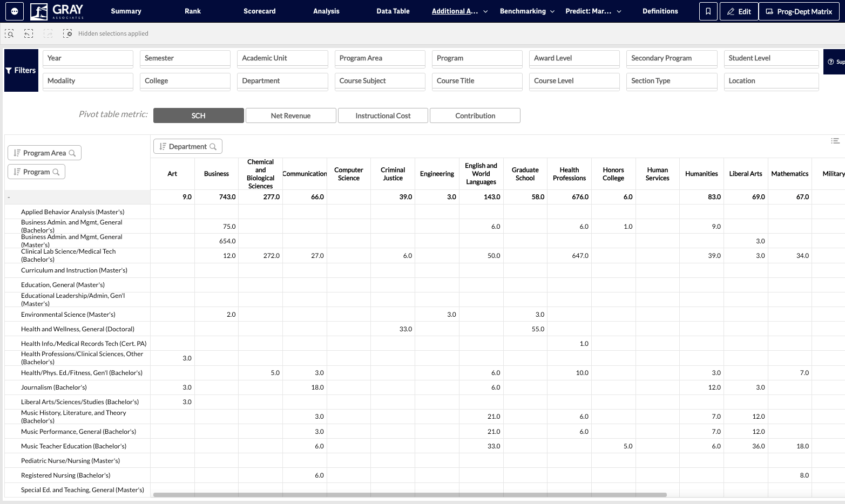The height and width of the screenshot is (504, 845).
Task: Click the horizontal table scrollbar
Action: pyautogui.click(x=410, y=494)
